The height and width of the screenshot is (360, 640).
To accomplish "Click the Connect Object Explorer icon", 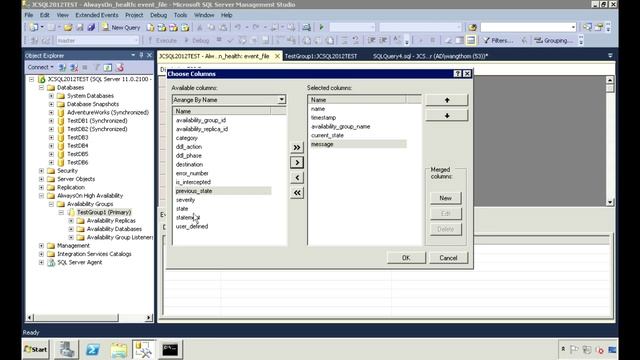I will click(x=62, y=67).
